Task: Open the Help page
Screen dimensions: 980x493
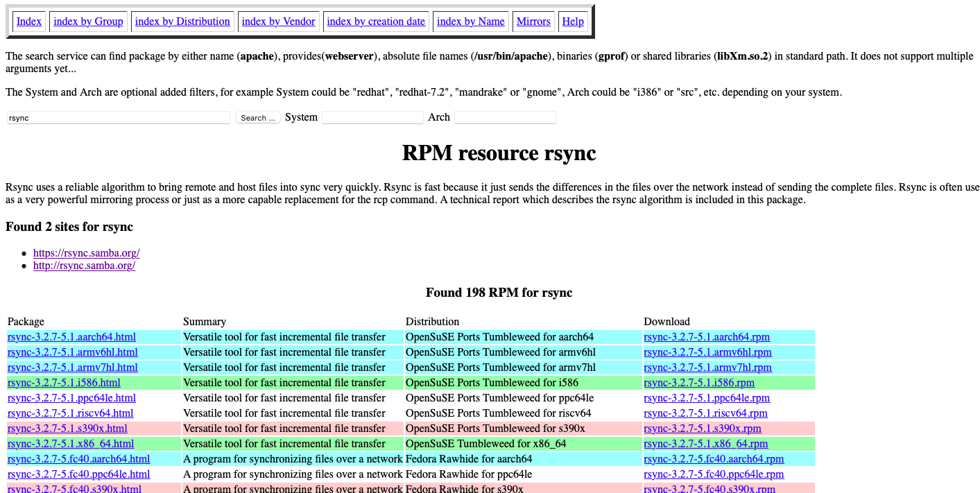Action: click(x=573, y=21)
